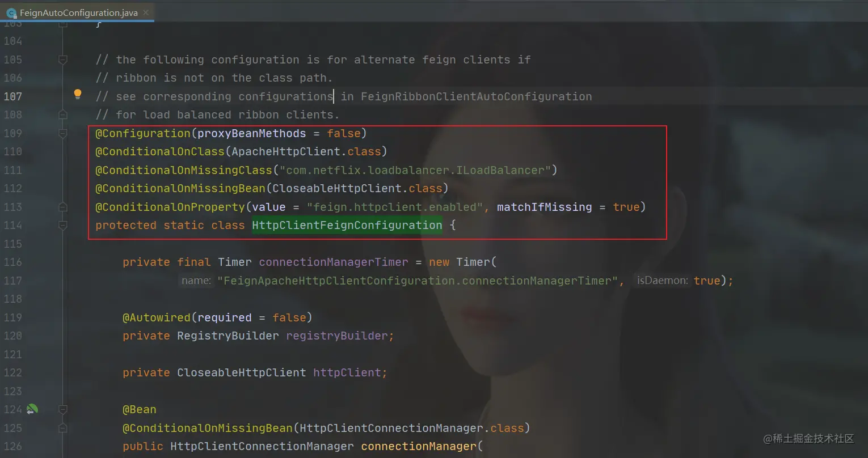Screen dimensions: 868x458
Task: Click the httpClient field name on line 122
Action: (x=347, y=372)
